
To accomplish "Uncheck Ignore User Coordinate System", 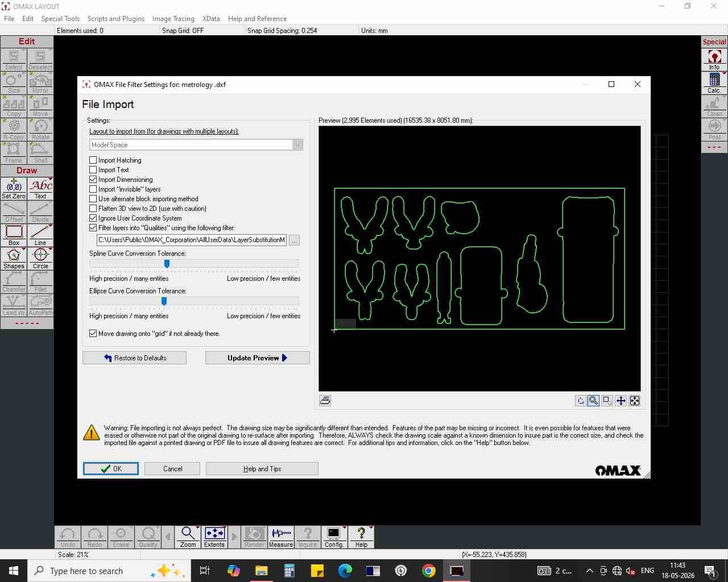I will click(x=93, y=218).
